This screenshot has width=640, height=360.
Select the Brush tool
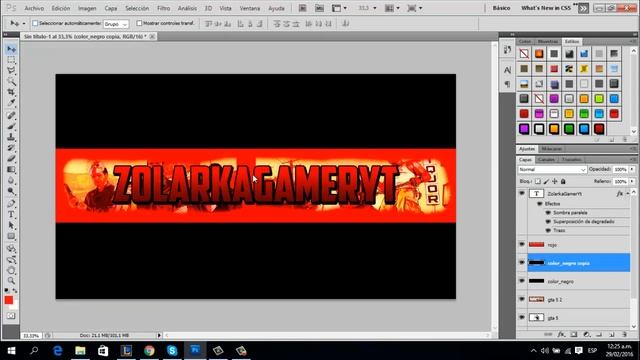pyautogui.click(x=11, y=127)
